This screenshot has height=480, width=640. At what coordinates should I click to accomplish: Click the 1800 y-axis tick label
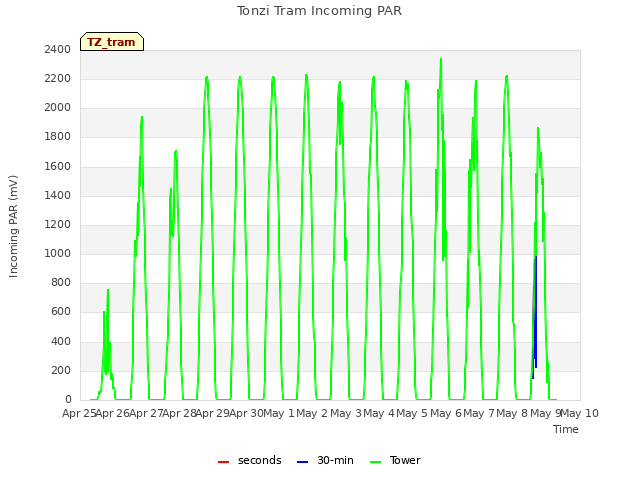tap(58, 136)
